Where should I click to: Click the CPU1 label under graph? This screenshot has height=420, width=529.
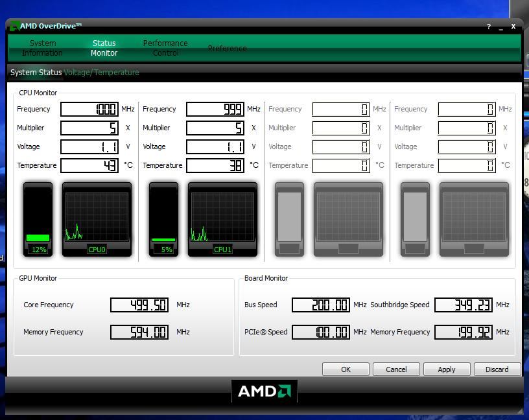[x=222, y=250]
